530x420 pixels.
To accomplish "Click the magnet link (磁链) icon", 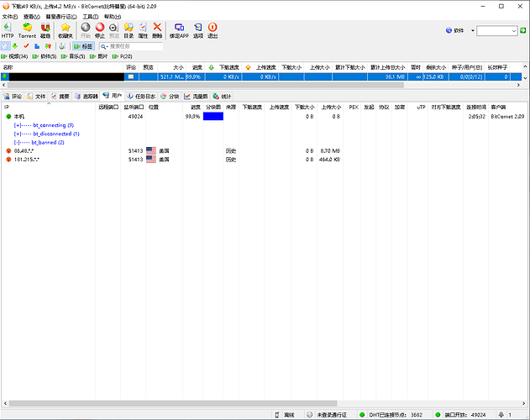I will pyautogui.click(x=45, y=30).
